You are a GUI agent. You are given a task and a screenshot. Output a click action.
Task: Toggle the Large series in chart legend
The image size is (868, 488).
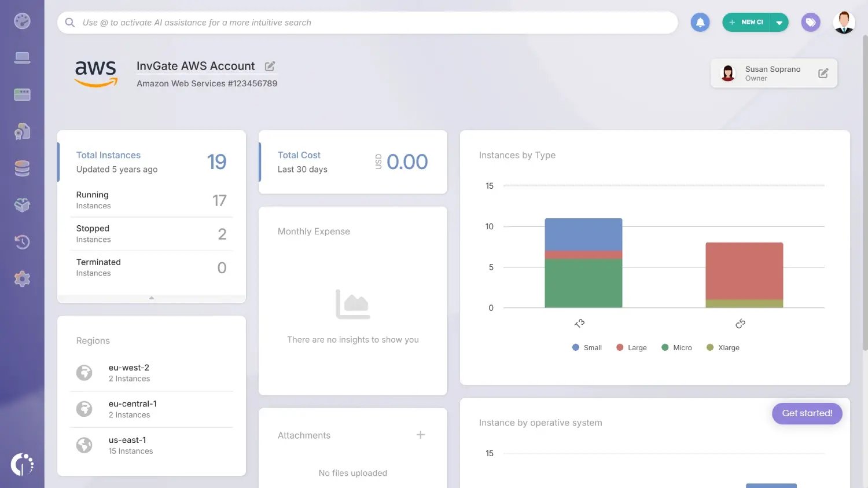click(631, 347)
